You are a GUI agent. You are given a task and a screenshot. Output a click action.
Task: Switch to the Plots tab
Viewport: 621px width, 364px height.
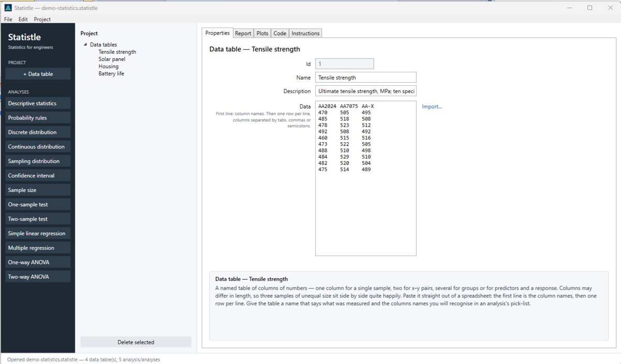pos(262,34)
